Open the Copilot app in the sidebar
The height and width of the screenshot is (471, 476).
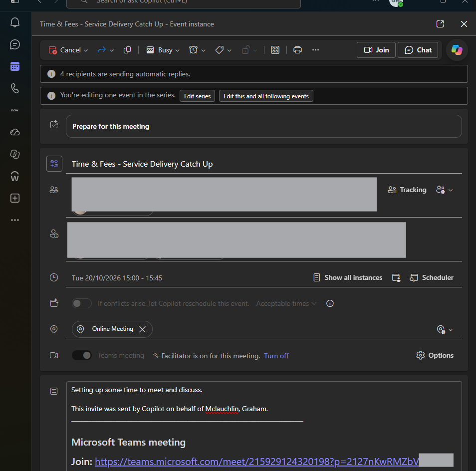coord(15,154)
